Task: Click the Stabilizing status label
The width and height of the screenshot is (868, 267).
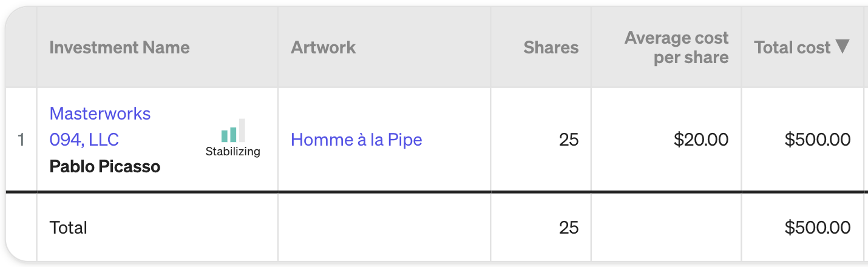Action: coord(232,152)
